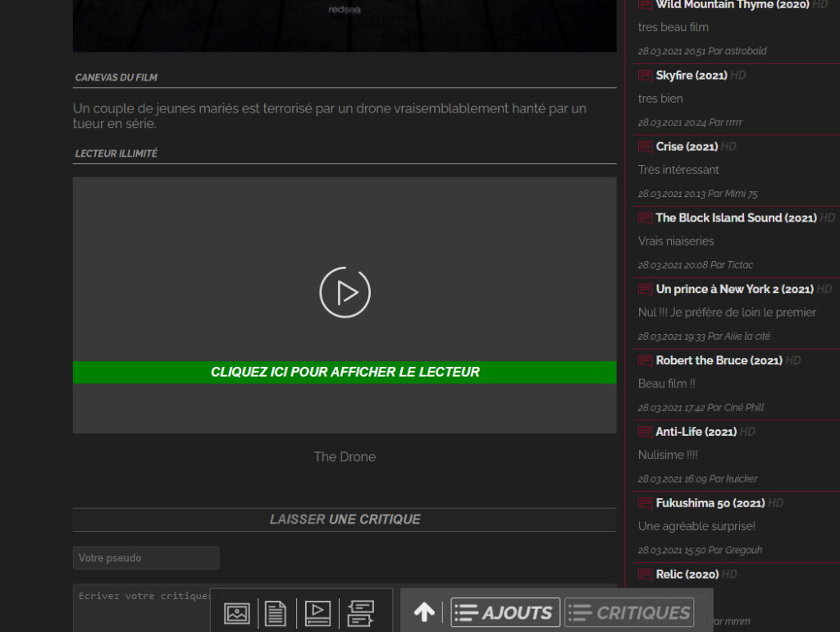Click review text 'Très intéressant'
This screenshot has height=632, width=840.
[678, 170]
